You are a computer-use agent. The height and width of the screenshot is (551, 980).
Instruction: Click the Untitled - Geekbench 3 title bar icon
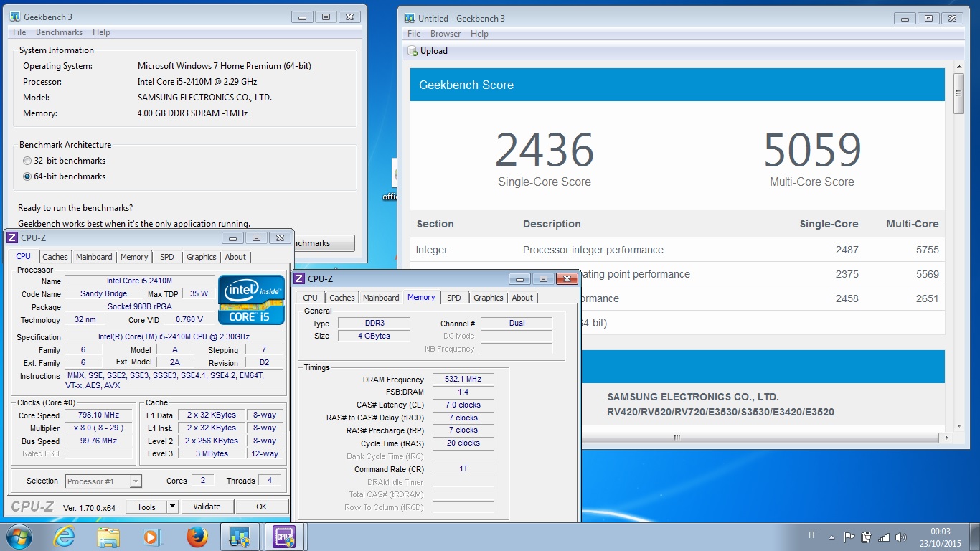tap(410, 18)
